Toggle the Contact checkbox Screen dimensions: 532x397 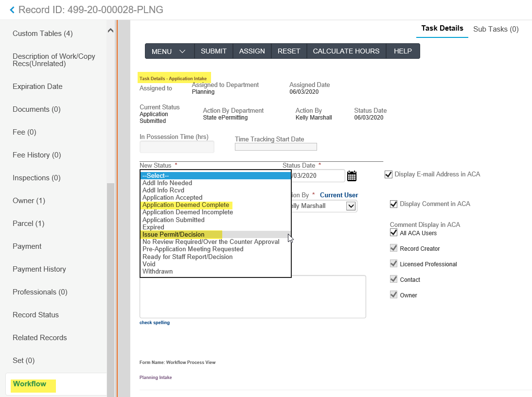click(393, 279)
